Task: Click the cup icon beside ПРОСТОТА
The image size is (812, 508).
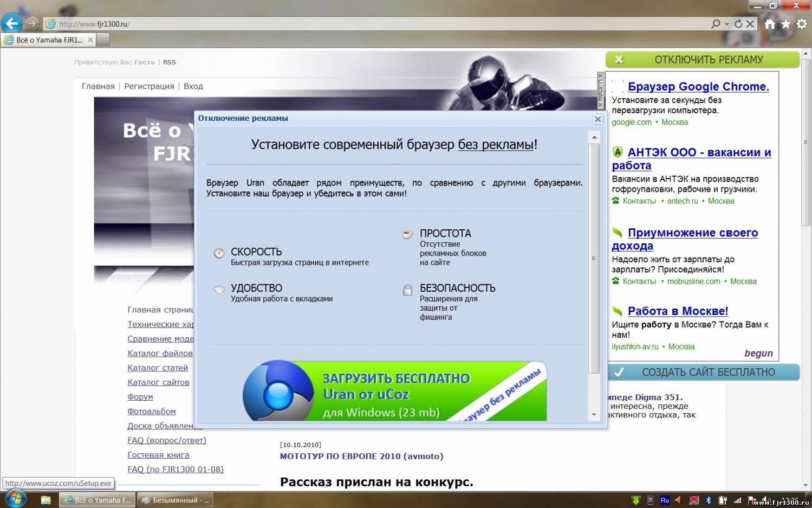Action: (407, 234)
